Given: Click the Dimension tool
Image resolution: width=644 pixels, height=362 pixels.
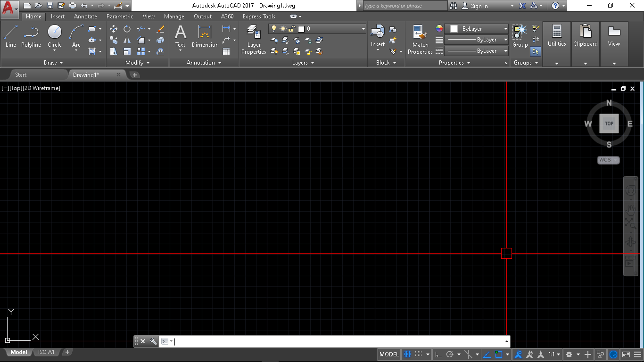Looking at the screenshot, I should point(205,36).
